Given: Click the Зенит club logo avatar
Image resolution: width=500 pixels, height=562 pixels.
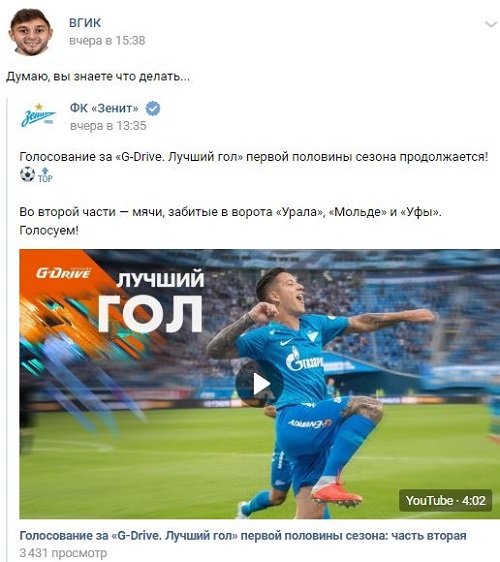Looking at the screenshot, I should tap(38, 116).
